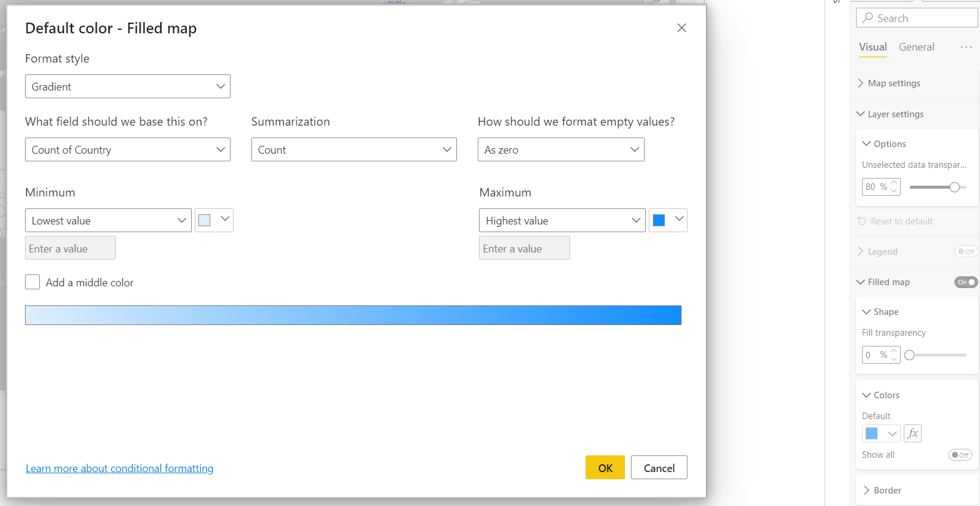
Task: Open the Summarization dropdown
Action: pyautogui.click(x=354, y=149)
